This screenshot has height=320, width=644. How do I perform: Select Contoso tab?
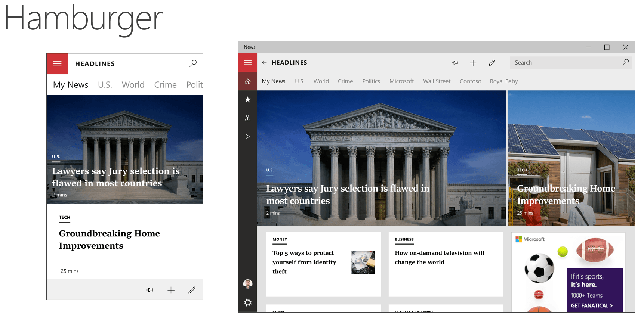point(471,81)
